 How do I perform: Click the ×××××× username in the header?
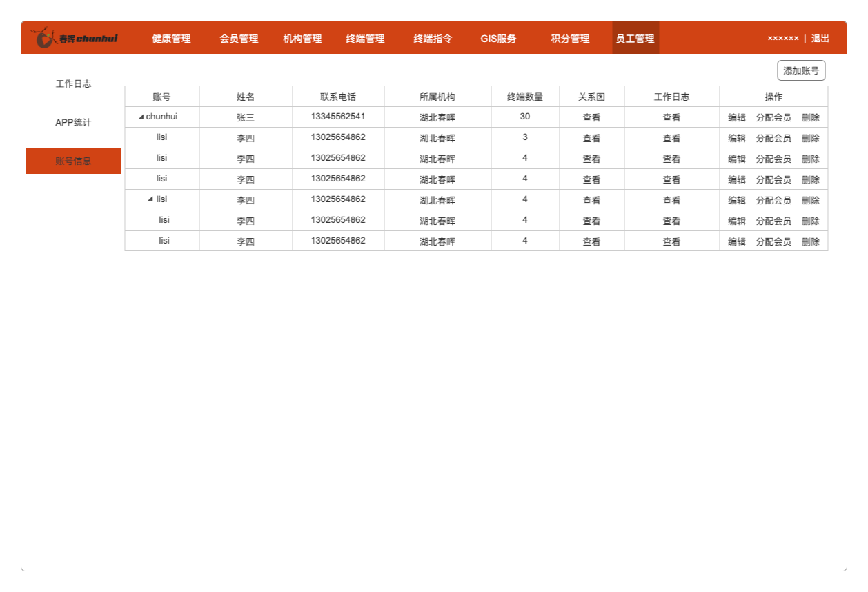click(783, 39)
